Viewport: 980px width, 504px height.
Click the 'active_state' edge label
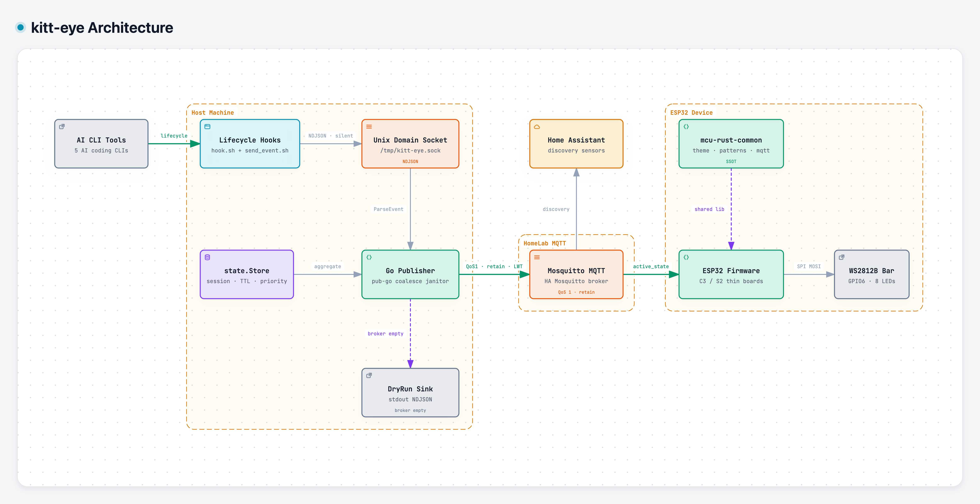(x=651, y=267)
